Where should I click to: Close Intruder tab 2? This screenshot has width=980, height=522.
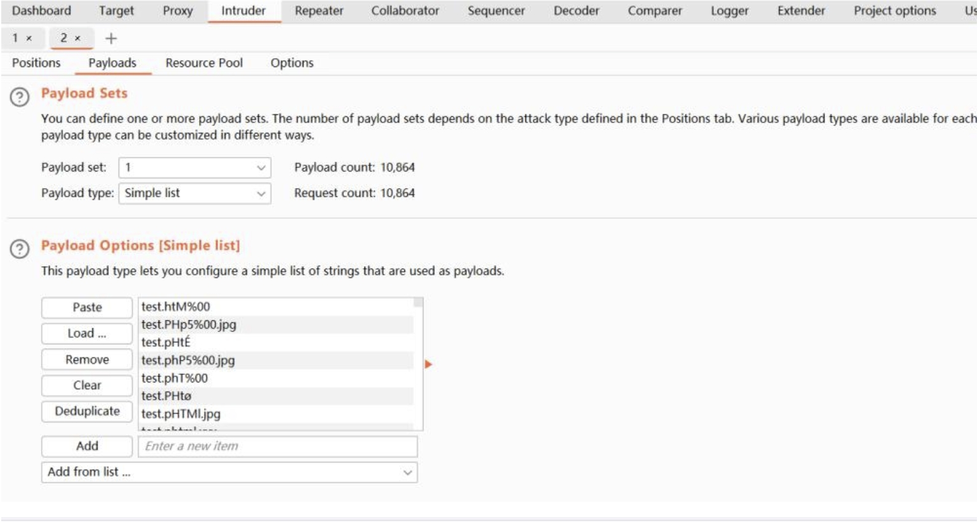(x=78, y=38)
